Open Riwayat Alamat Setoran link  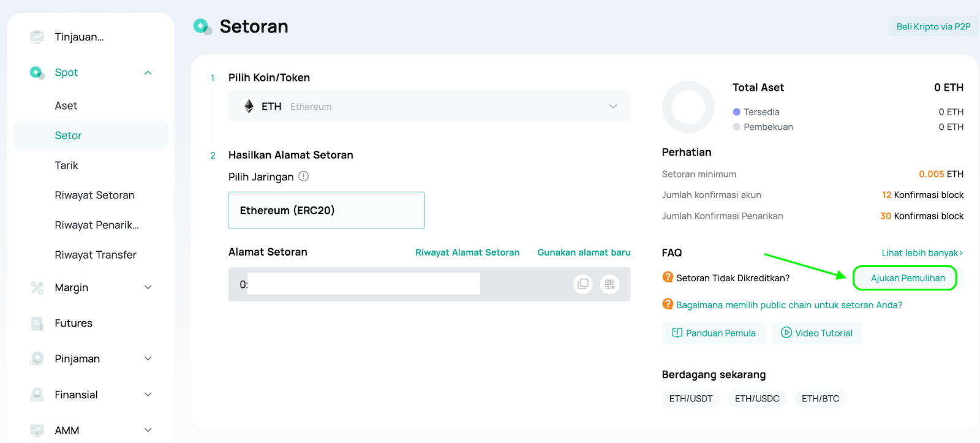pos(467,252)
